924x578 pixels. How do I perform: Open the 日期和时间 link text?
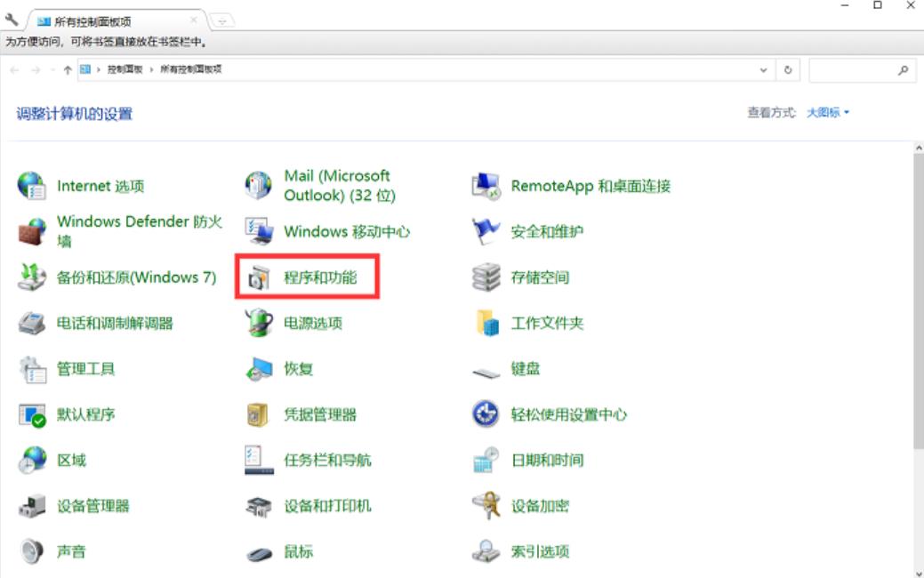548,460
